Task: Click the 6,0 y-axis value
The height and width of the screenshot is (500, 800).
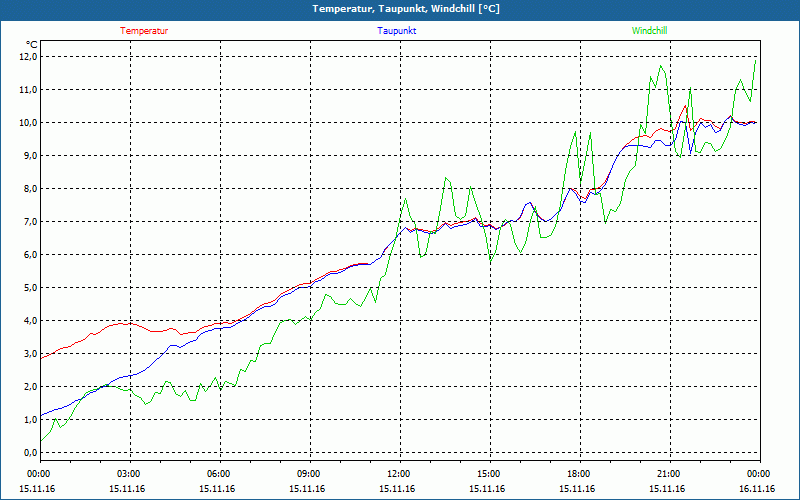Action: [30, 255]
